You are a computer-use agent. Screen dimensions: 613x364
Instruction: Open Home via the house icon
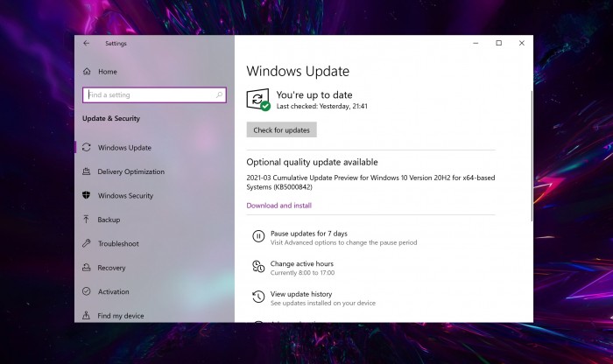pyautogui.click(x=87, y=72)
